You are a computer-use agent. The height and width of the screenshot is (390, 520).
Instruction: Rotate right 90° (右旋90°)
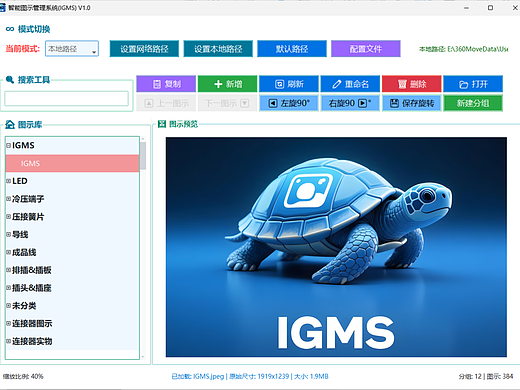350,103
